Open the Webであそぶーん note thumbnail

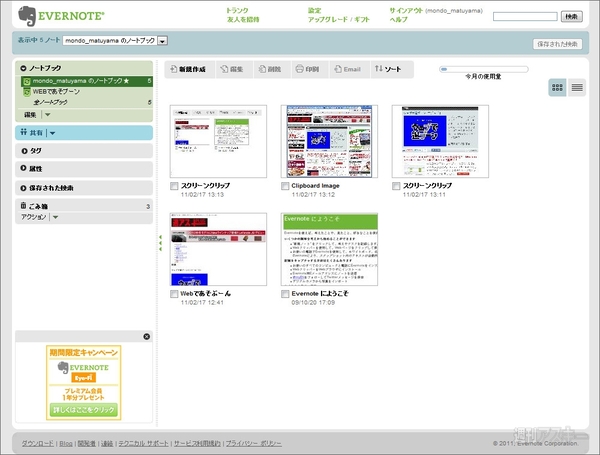(x=218, y=249)
